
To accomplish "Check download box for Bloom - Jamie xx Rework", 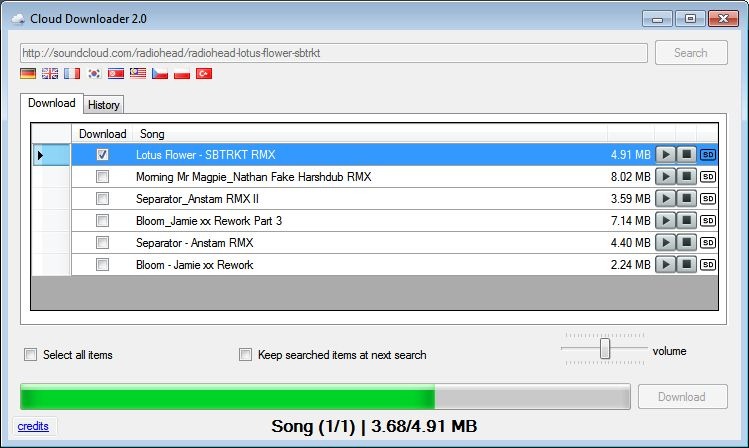I will pos(102,265).
